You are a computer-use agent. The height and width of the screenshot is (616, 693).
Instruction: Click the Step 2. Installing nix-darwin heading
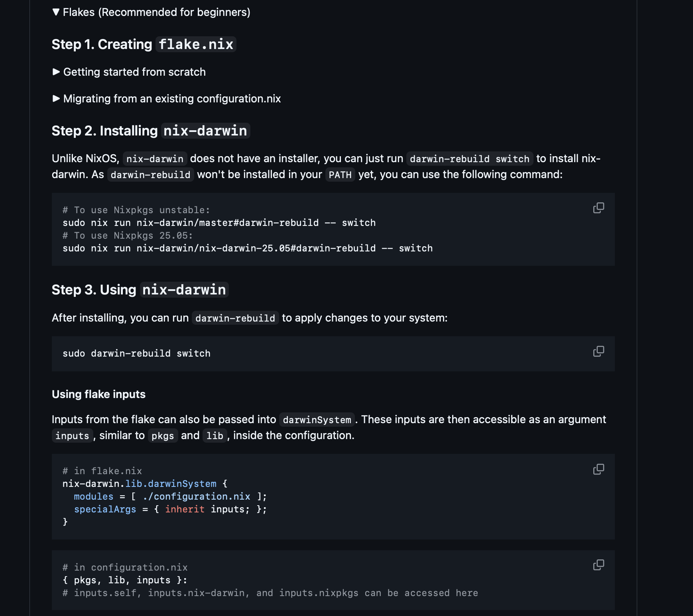click(151, 130)
